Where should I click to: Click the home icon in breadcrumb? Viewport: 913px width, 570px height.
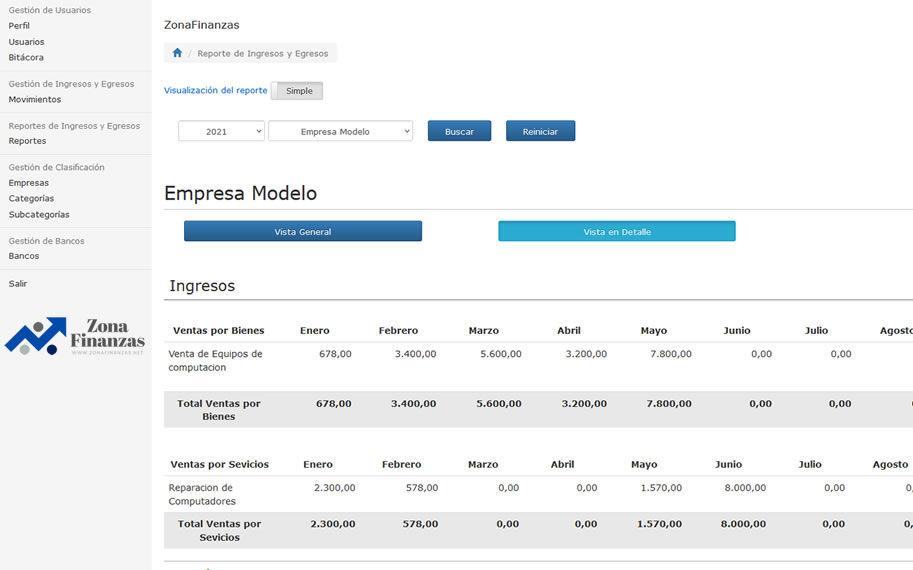point(177,53)
